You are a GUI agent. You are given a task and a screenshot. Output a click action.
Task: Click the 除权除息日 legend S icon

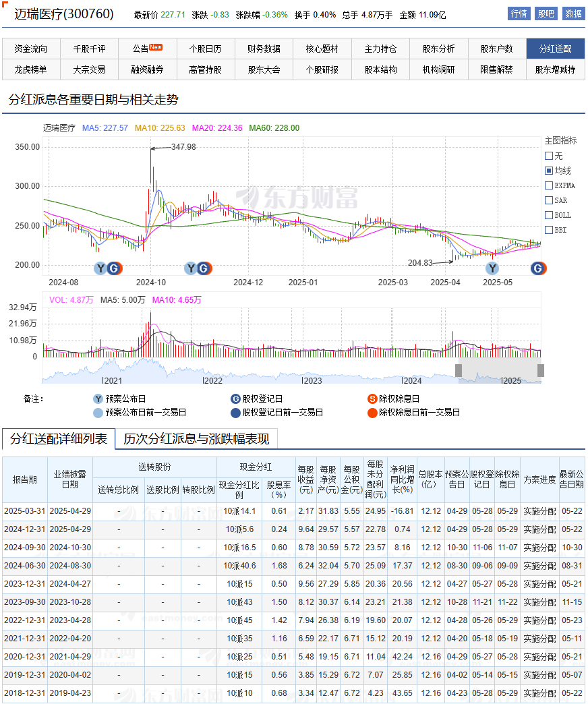(372, 399)
